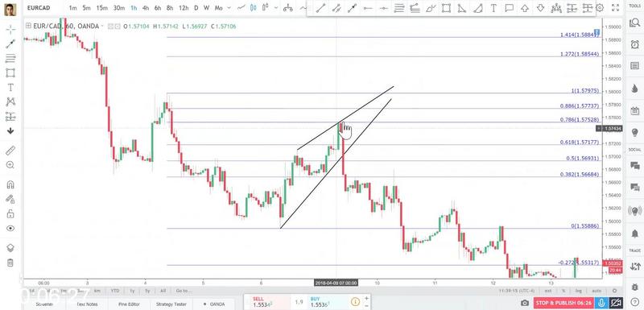Screen dimensions: 644x310
Task: Open the Screener tab
Action: click(x=44, y=304)
